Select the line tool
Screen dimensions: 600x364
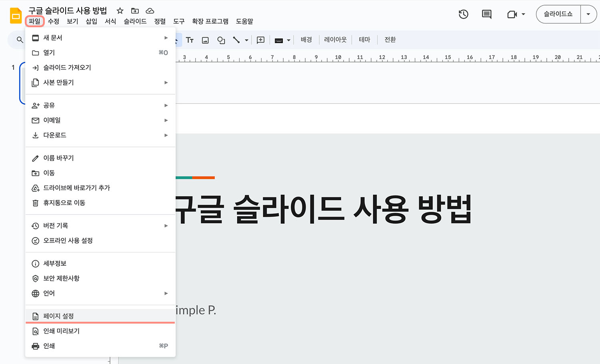pyautogui.click(x=236, y=40)
